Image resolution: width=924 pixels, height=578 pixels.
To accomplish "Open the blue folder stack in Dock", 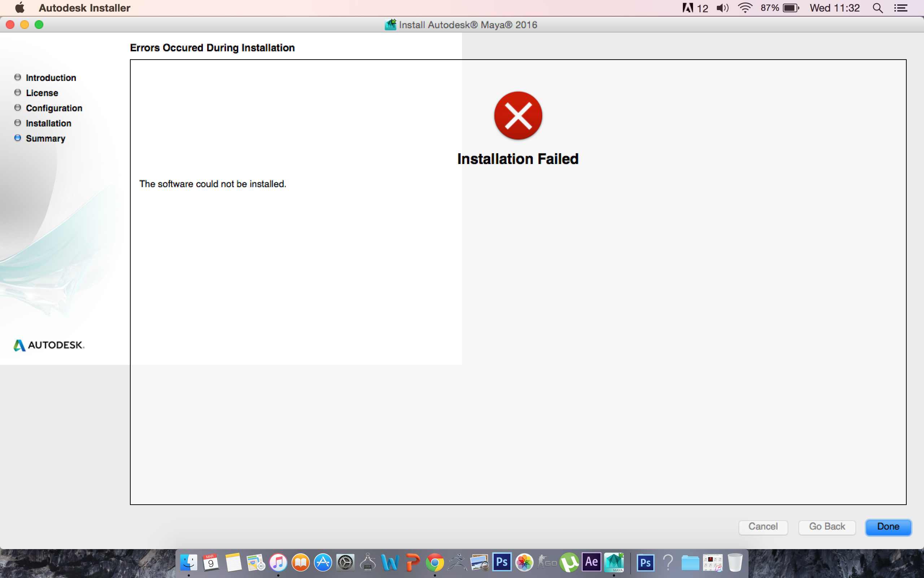I will 690,563.
